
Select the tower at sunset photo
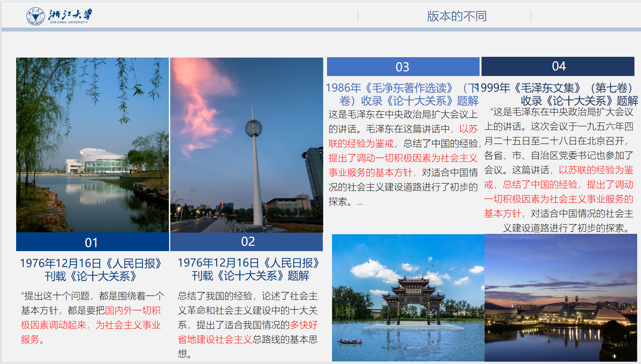coord(247,145)
